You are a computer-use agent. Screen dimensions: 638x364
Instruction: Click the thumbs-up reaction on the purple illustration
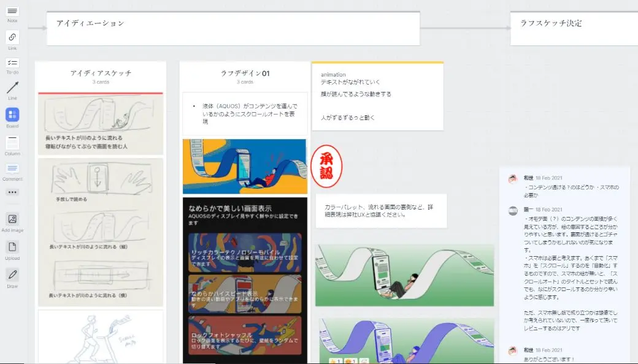336,361
